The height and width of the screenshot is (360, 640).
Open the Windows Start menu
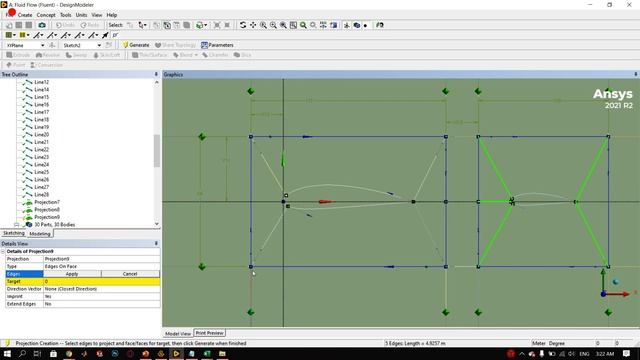[7, 353]
